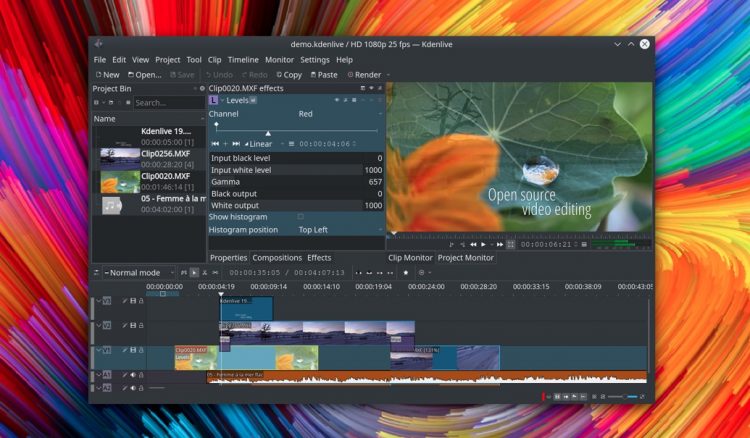Click the Open... toolbar button
The image size is (750, 438).
tap(145, 75)
